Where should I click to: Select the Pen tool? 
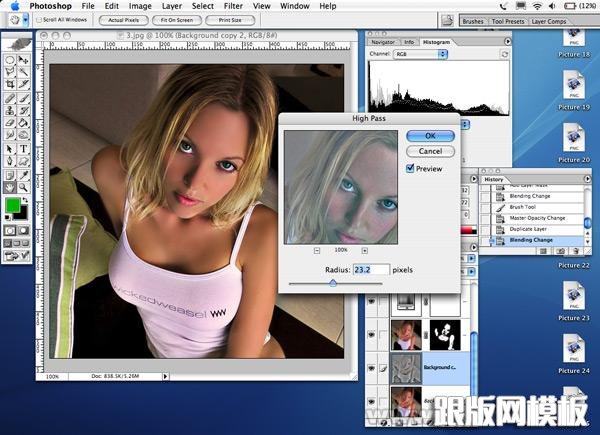(x=10, y=161)
